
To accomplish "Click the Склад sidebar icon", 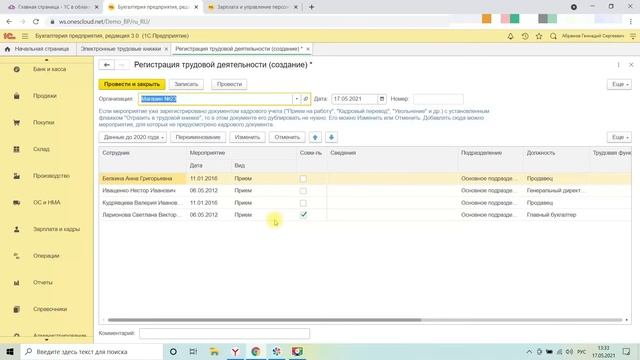I will [16, 149].
